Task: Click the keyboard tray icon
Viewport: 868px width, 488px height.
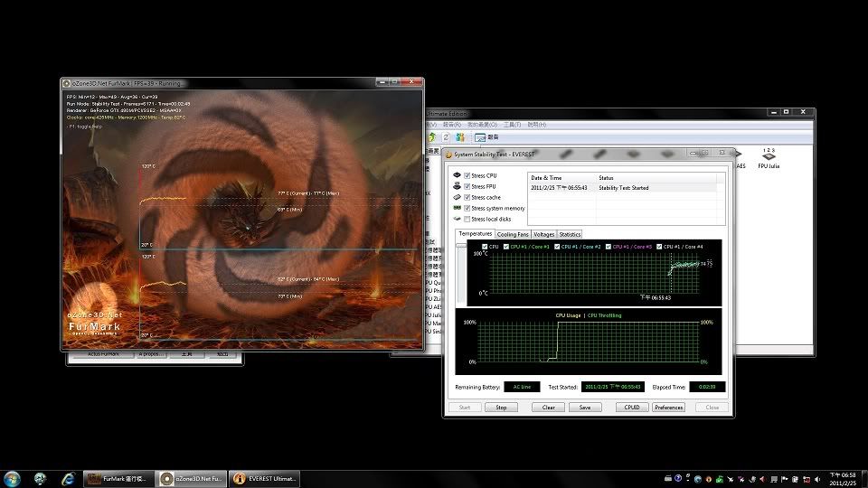Action: 667,479
